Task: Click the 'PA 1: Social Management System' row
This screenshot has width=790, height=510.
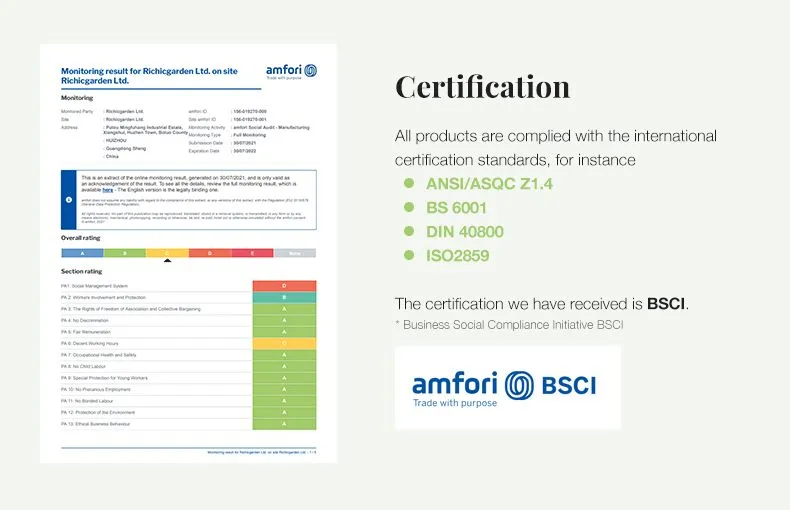Action: pyautogui.click(x=188, y=286)
